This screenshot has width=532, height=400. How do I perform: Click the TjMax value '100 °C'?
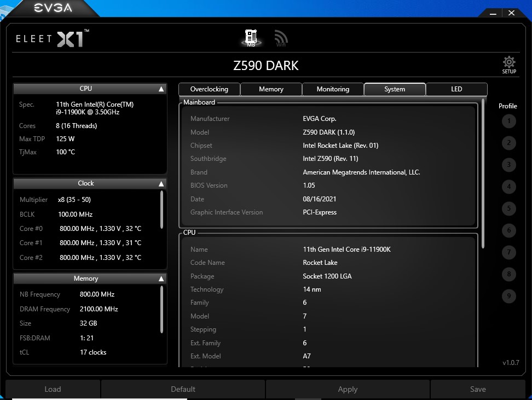pyautogui.click(x=66, y=152)
